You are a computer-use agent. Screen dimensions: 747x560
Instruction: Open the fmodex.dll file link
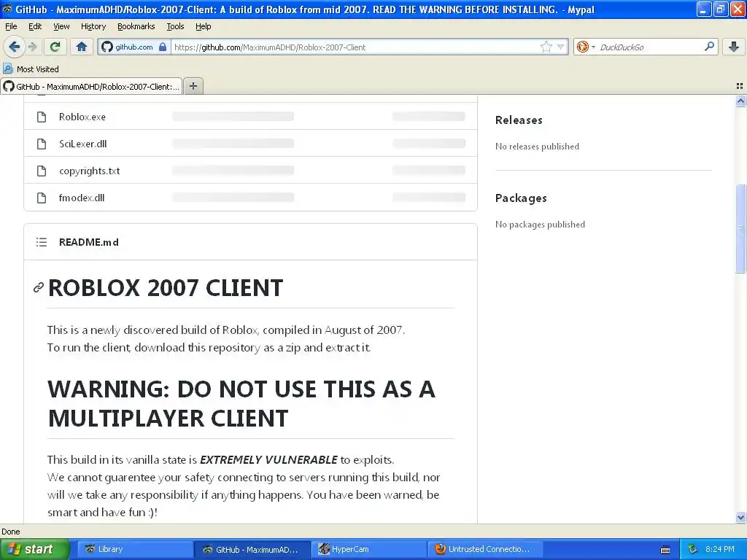pyautogui.click(x=82, y=198)
